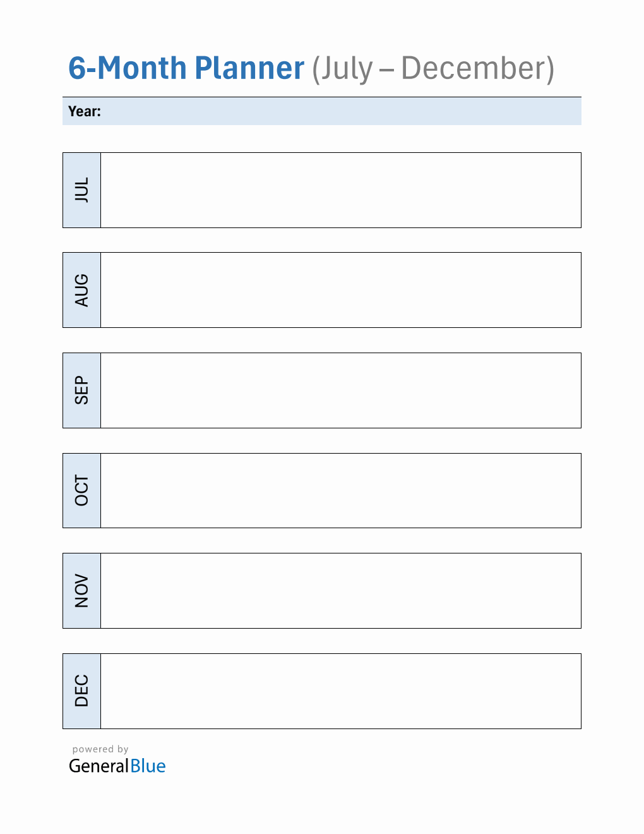Select the JUL month label cell
Screen dimensions: 644x834
point(82,190)
